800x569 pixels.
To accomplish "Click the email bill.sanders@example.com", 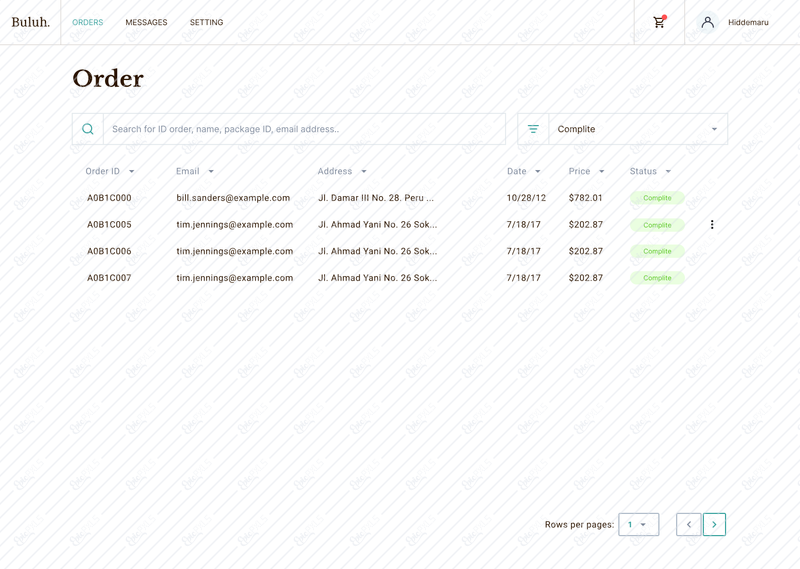I will point(233,198).
